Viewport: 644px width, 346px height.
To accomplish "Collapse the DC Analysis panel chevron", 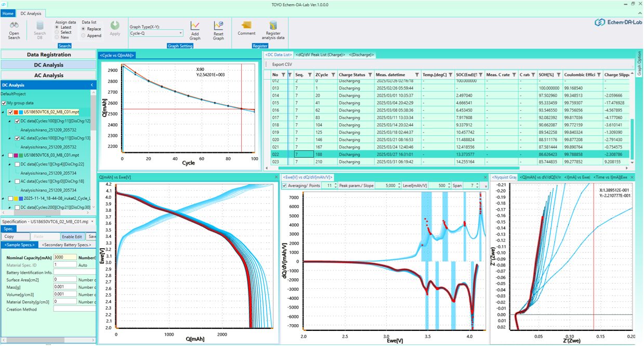I will [92, 85].
